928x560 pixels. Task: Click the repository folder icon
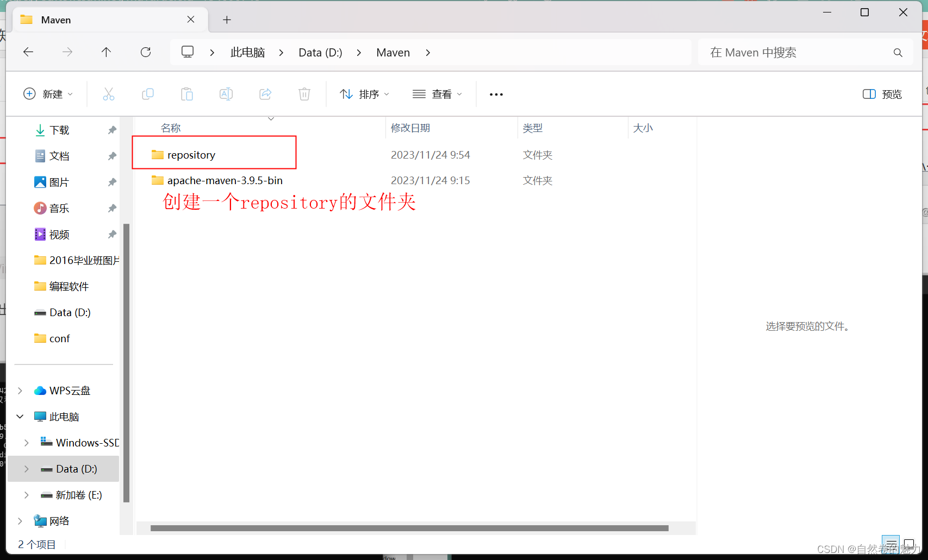coord(158,155)
